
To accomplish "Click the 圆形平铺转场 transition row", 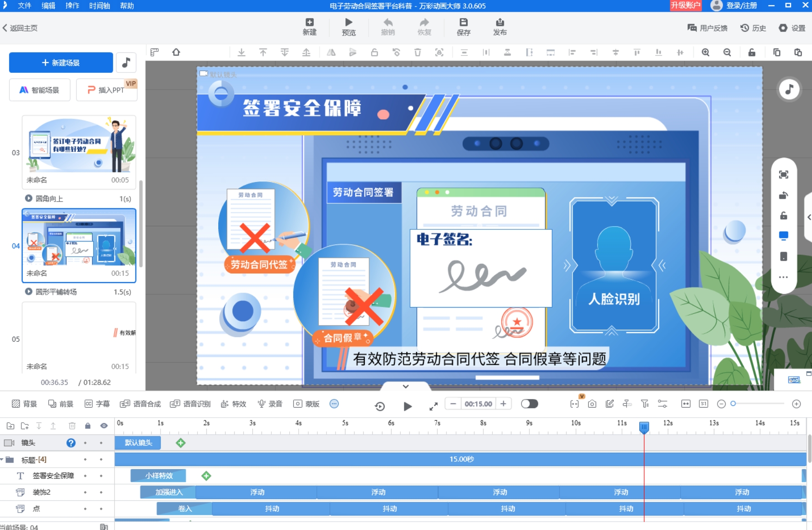I will pyautogui.click(x=78, y=292).
